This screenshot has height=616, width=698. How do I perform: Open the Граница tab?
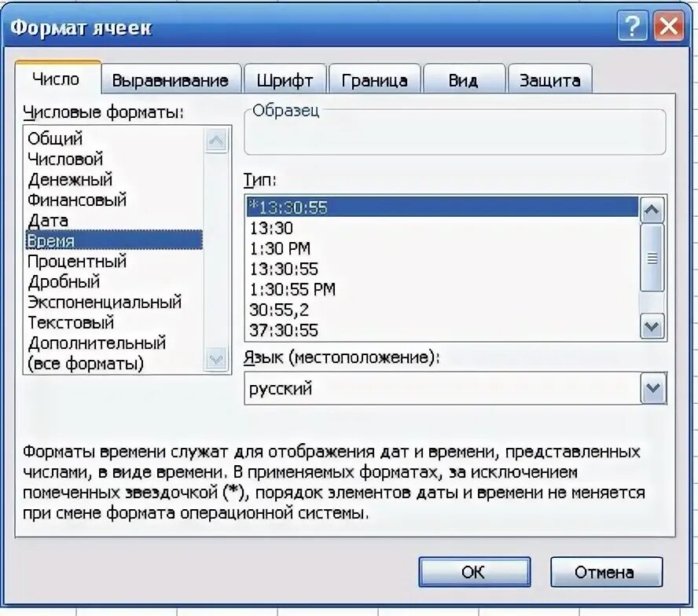(x=374, y=79)
